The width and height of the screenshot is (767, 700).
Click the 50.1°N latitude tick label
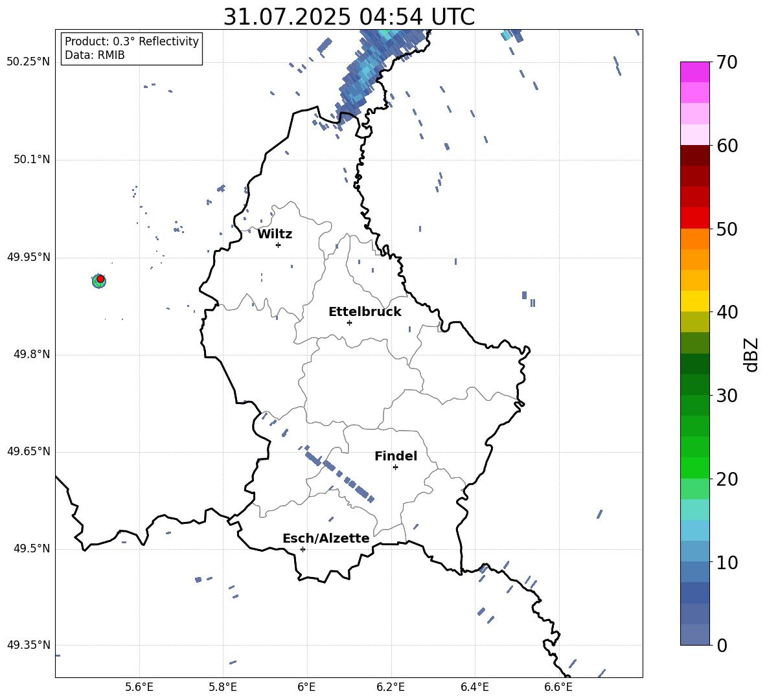(x=32, y=160)
